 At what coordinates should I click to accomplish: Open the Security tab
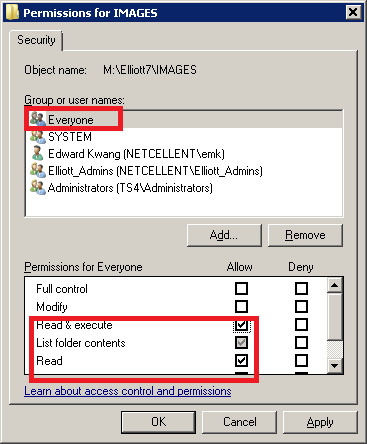pos(36,40)
